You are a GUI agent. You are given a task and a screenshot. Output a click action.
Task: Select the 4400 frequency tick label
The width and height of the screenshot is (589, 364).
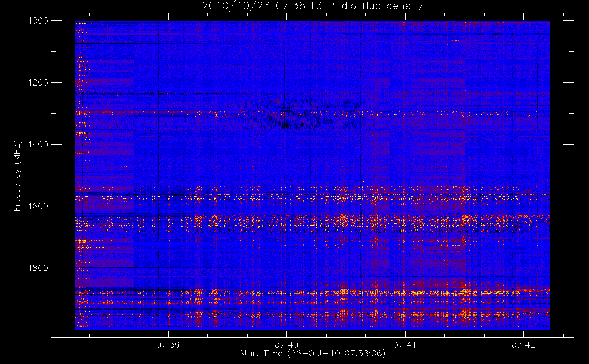click(38, 145)
